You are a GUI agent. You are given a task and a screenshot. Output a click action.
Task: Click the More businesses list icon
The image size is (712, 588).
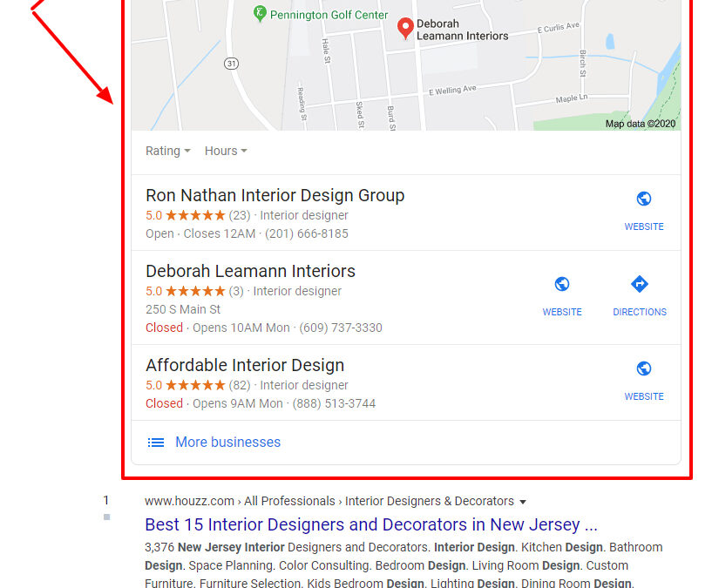156,443
